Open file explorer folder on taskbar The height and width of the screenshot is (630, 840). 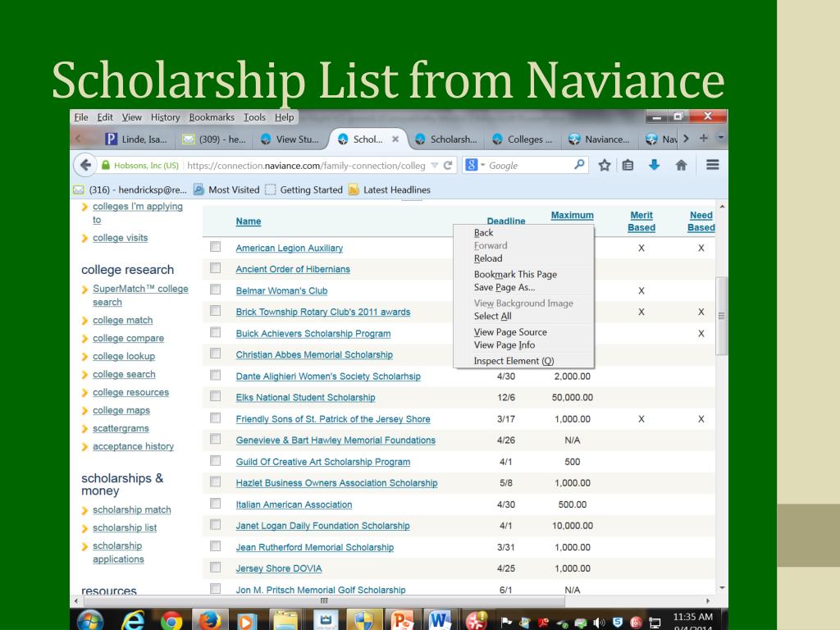tap(285, 621)
